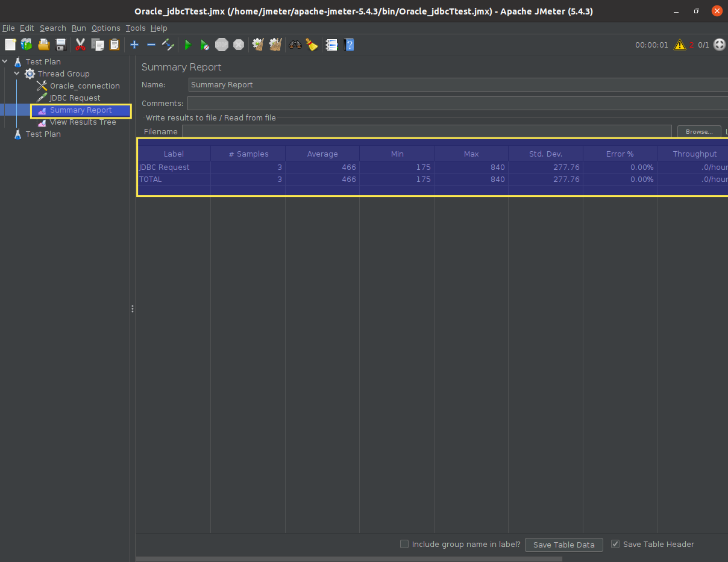This screenshot has width=728, height=562.
Task: Open the Run menu
Action: pos(78,28)
